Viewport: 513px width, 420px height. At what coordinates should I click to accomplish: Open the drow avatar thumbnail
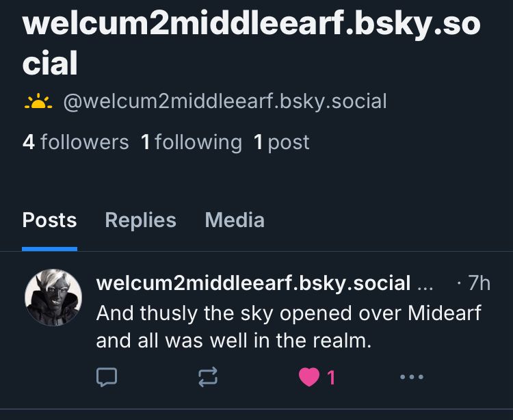tap(53, 298)
